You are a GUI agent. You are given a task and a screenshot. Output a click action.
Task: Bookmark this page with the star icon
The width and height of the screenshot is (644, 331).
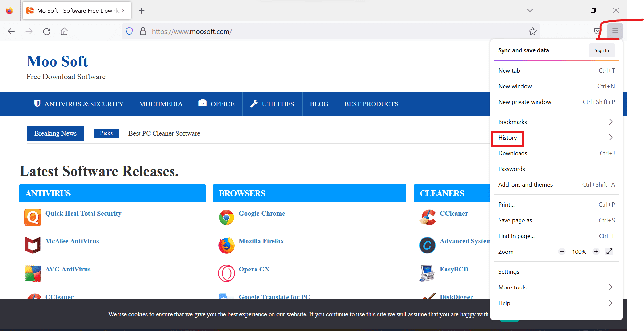(x=533, y=31)
